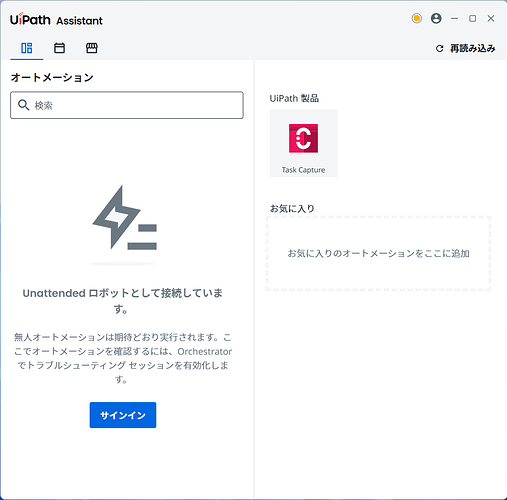
Task: Click the UiPath Assistant logo
Action: click(x=56, y=20)
